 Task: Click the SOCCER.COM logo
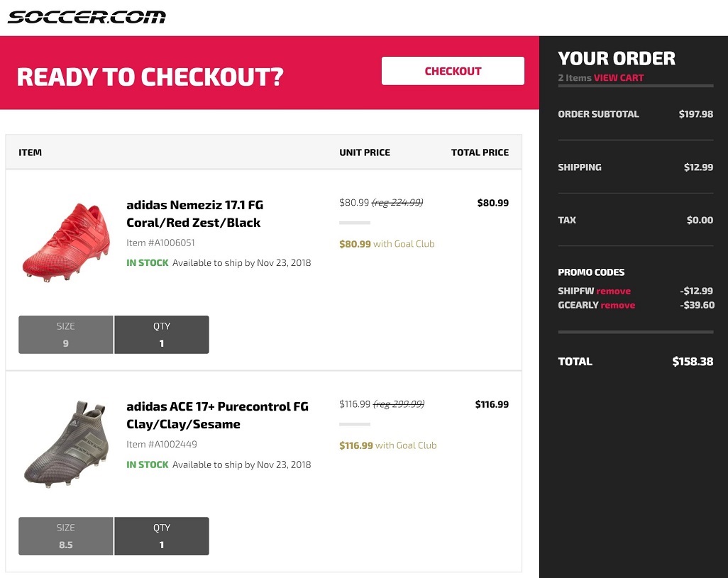(x=87, y=17)
